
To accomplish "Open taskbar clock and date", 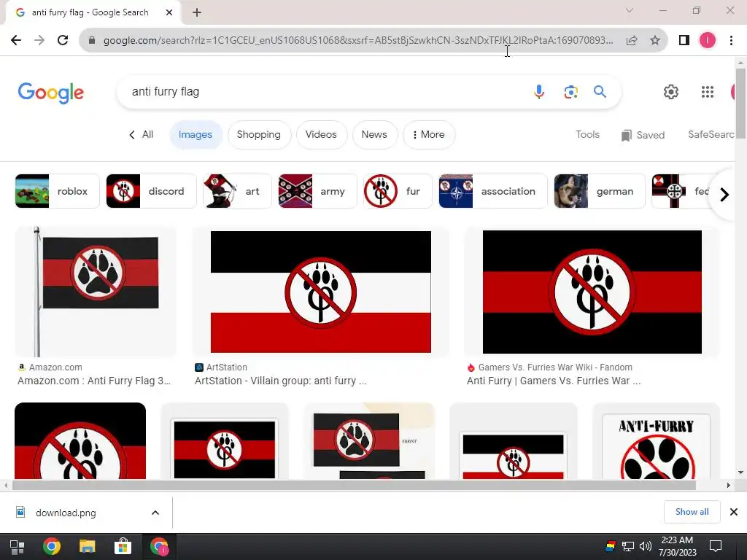I will [677, 546].
